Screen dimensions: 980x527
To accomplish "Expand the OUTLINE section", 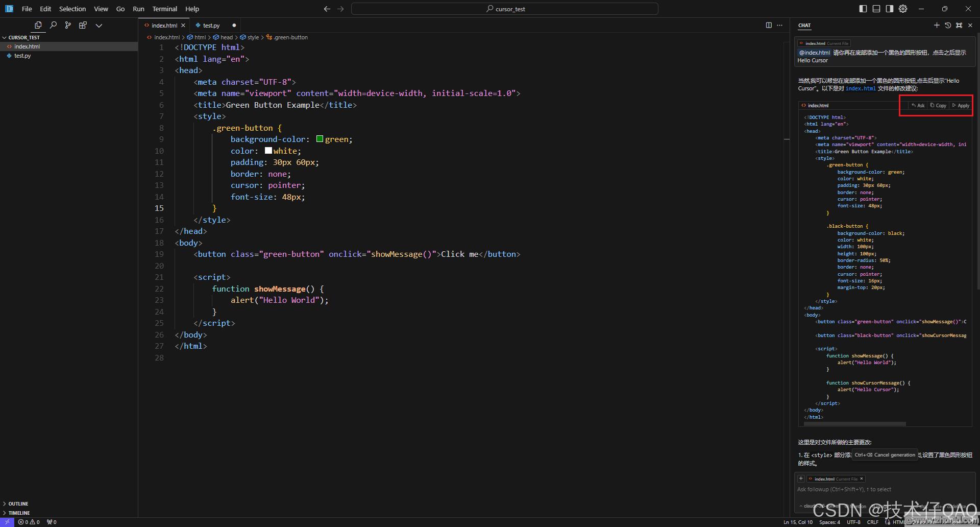I will pos(18,504).
